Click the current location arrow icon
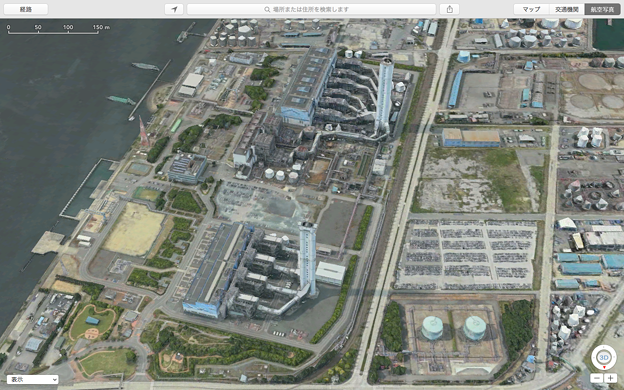The image size is (624, 390). [x=174, y=9]
